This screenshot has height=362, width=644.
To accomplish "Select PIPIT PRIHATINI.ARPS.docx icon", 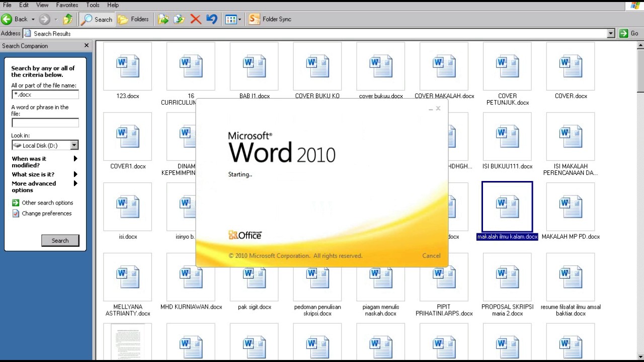I will (444, 278).
